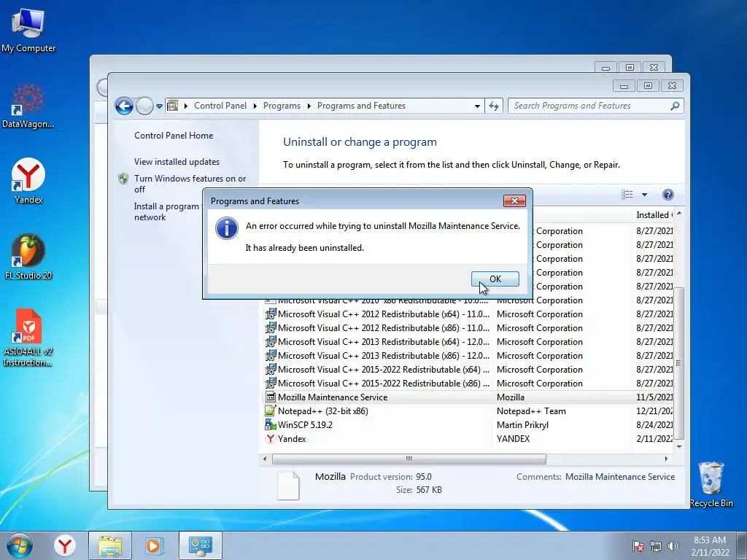Open the help question mark button
This screenshot has width=747, height=560.
click(668, 194)
